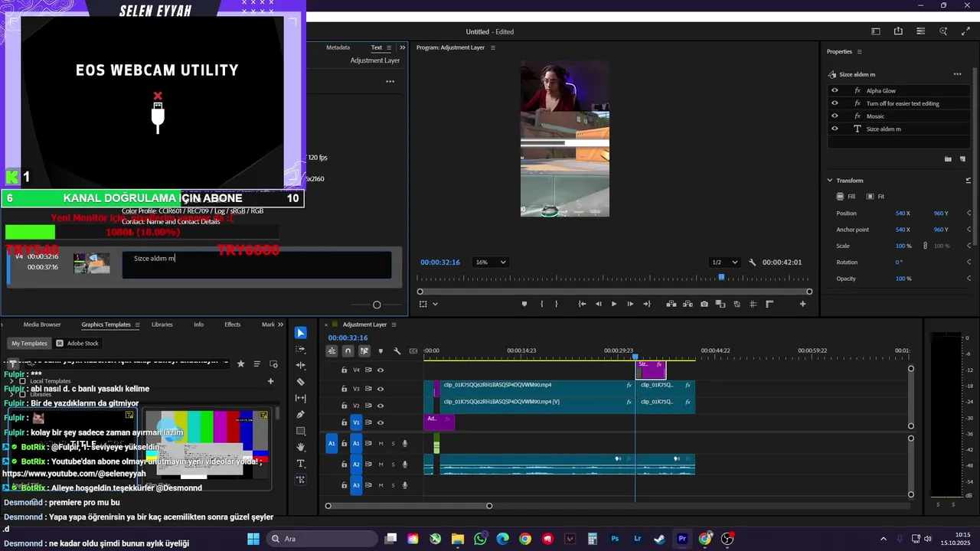
Task: Choose the Pen tool
Action: click(301, 415)
